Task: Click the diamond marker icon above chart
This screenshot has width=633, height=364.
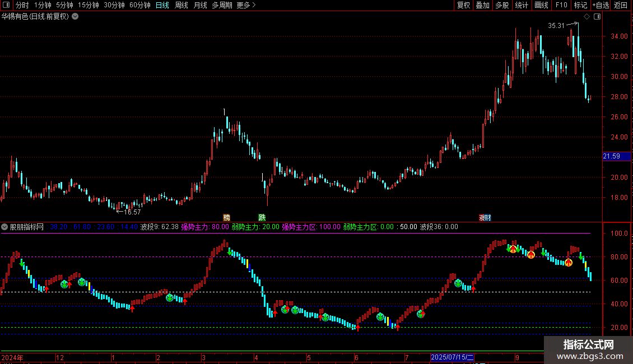Action: click(587, 17)
